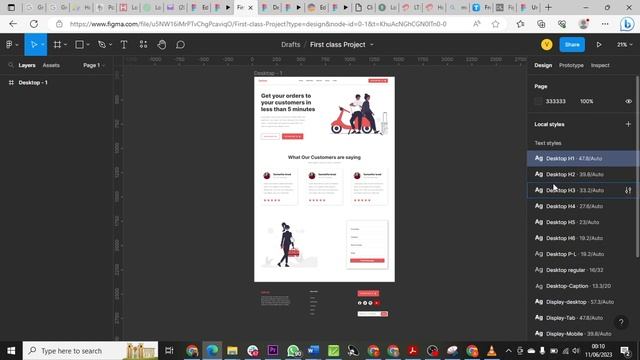
Task: Select the Desktop H5 text style
Action: (582, 222)
